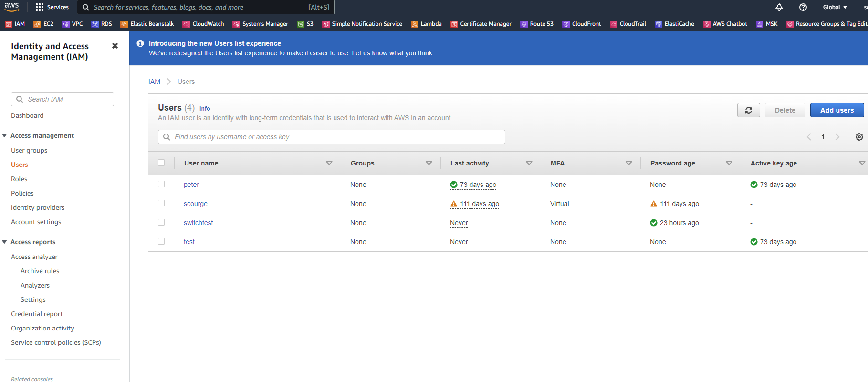Open the Services grid menu
Viewport: 868px width, 382px height.
pyautogui.click(x=52, y=7)
